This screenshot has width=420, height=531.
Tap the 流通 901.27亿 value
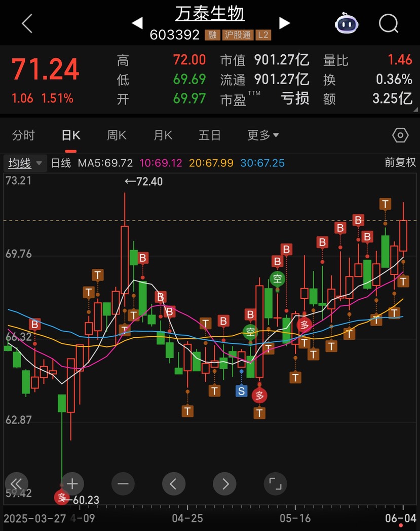tap(282, 79)
